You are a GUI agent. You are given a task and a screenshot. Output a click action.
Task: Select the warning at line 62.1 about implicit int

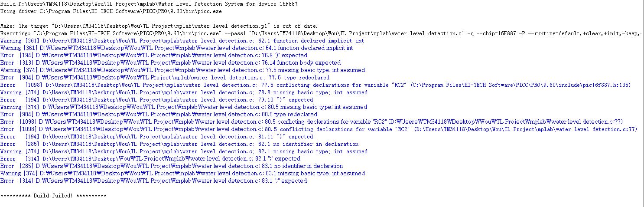pos(182,41)
